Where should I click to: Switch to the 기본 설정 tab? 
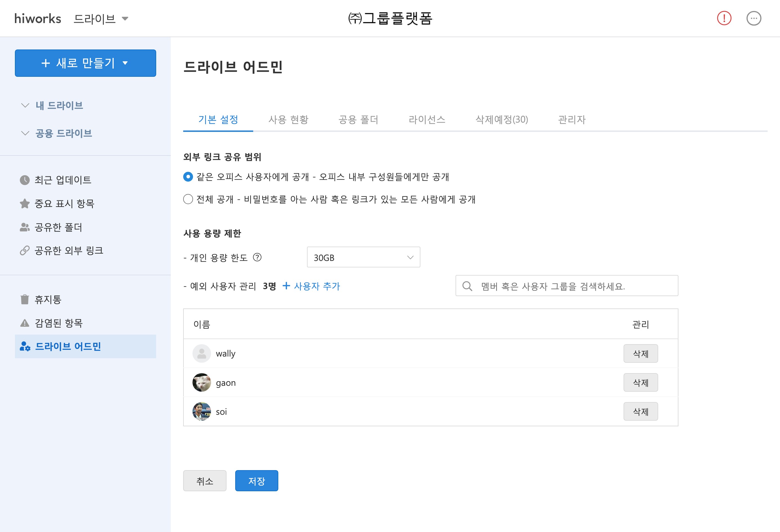pos(218,120)
